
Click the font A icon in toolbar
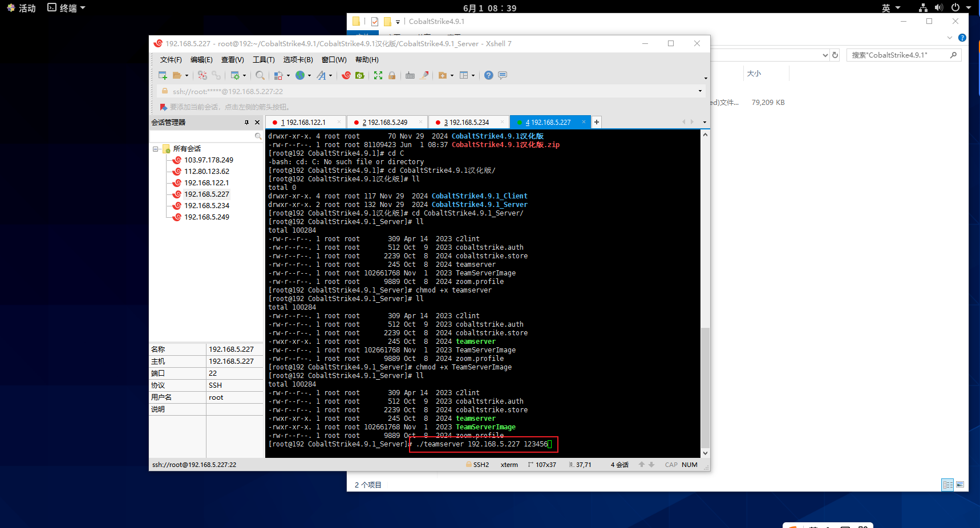[x=322, y=75]
